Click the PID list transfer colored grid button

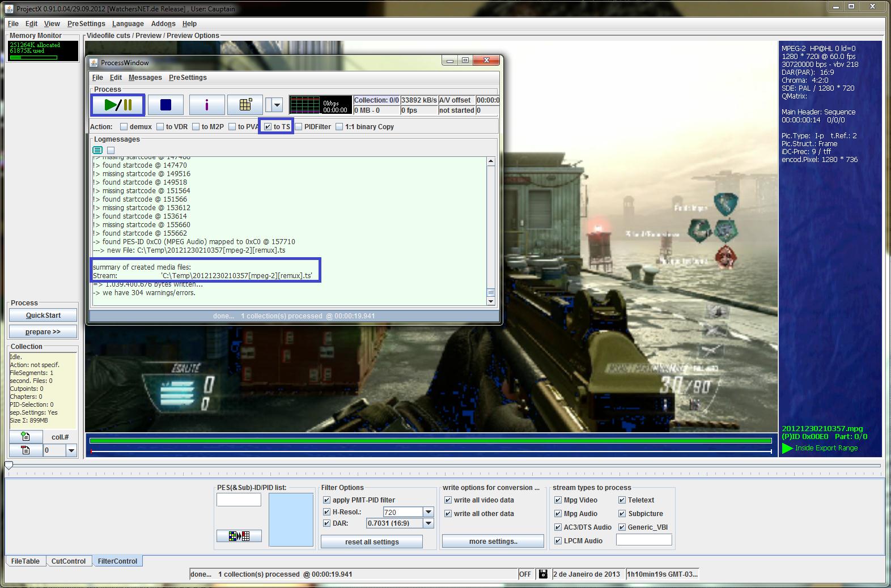[x=239, y=536]
